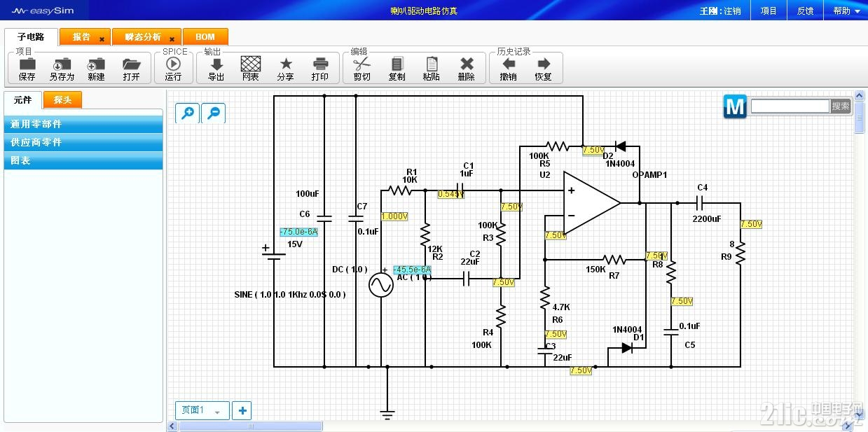
Task: Open the 页面1 page dropdown
Action: (x=202, y=410)
